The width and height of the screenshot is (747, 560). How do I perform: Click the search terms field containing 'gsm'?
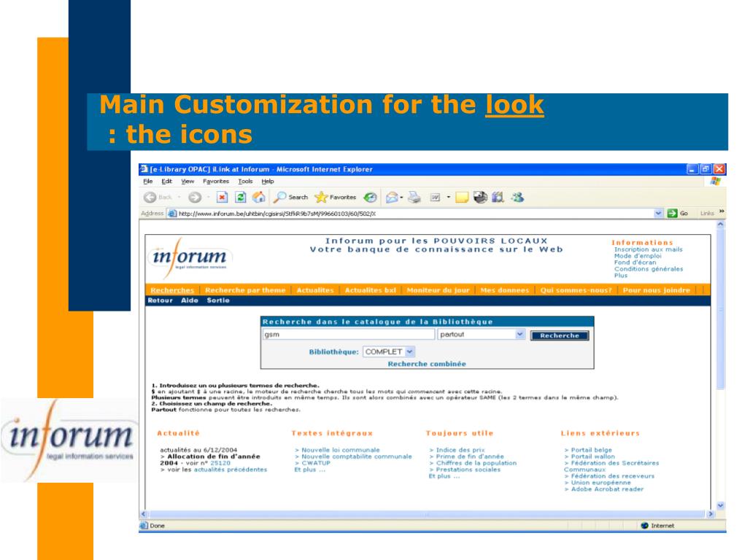[x=348, y=334]
